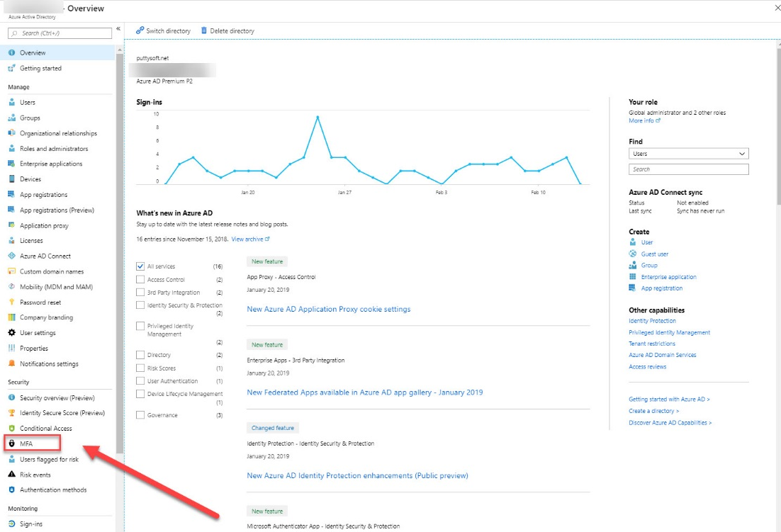Check the Identity Security & Protection checkbox

coord(140,305)
